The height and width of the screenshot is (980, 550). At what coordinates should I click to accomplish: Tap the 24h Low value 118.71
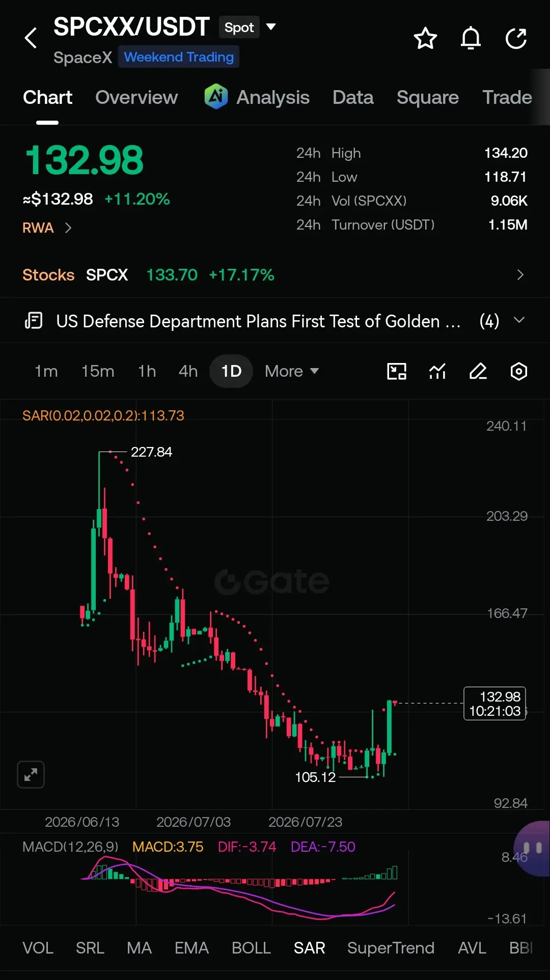coord(506,177)
